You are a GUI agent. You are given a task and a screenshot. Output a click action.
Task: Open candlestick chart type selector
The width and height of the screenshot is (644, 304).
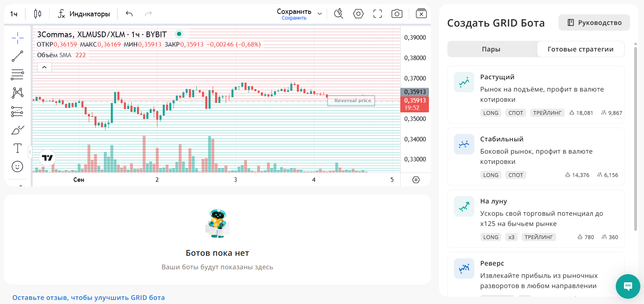38,14
